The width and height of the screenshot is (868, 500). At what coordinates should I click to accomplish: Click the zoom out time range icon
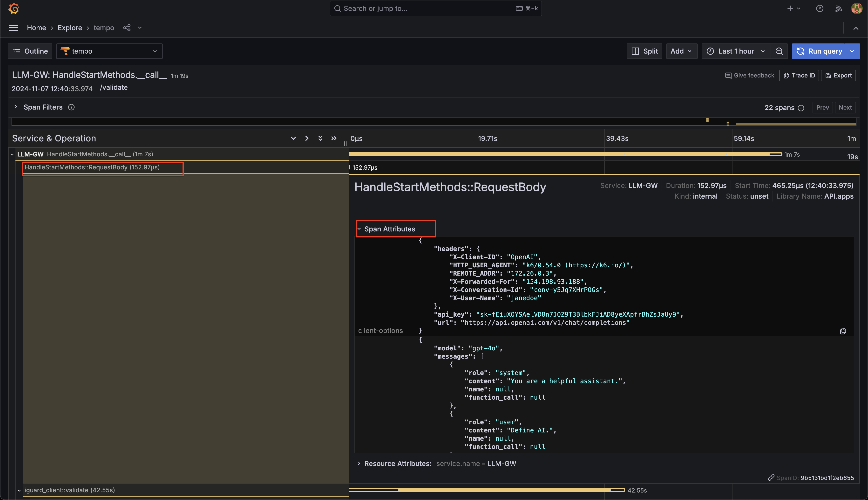coord(779,51)
